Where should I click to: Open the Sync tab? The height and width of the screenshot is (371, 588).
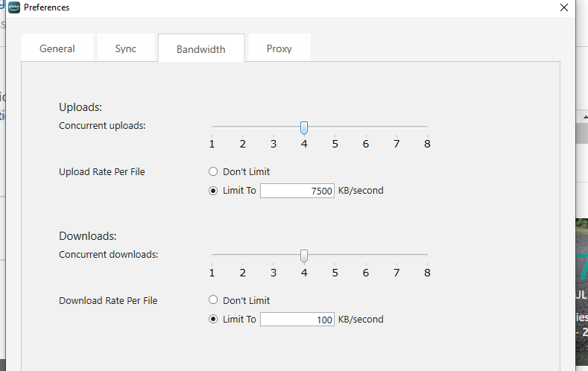125,48
